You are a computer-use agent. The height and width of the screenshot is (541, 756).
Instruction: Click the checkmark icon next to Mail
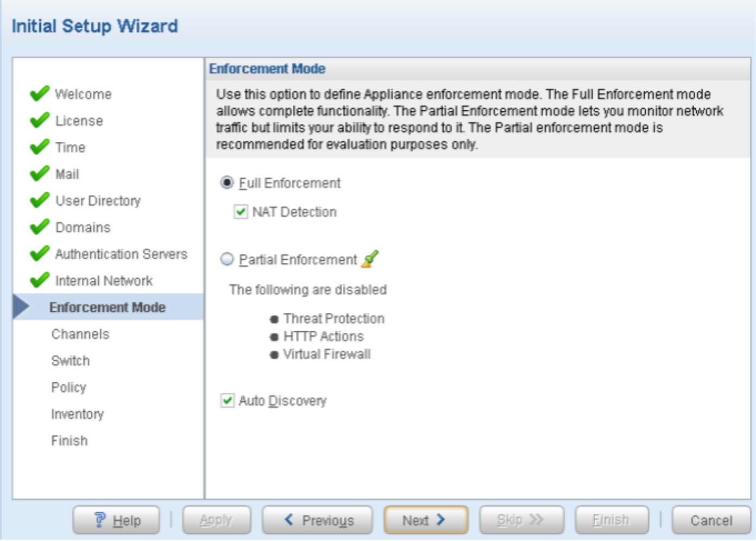[x=40, y=174]
